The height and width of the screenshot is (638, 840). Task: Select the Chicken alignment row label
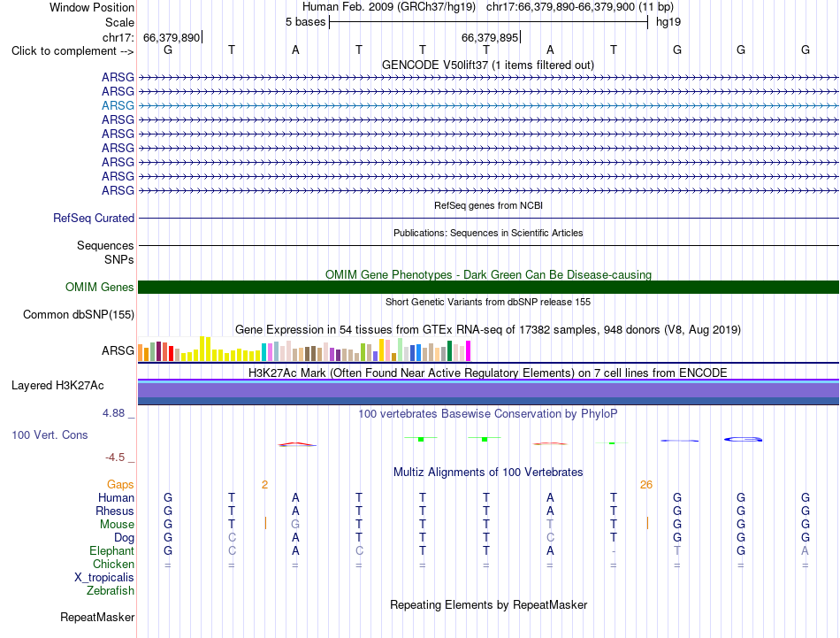click(x=113, y=564)
